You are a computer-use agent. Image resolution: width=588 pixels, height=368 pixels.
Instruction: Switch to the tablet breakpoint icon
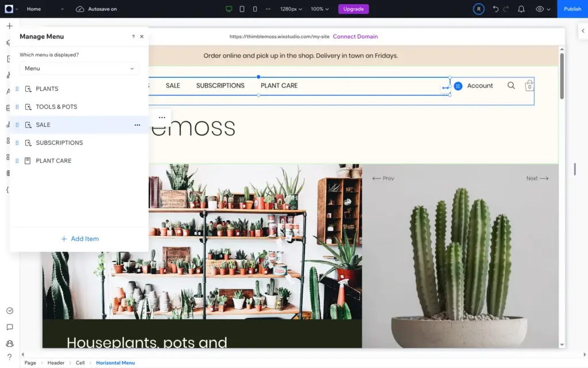[242, 9]
